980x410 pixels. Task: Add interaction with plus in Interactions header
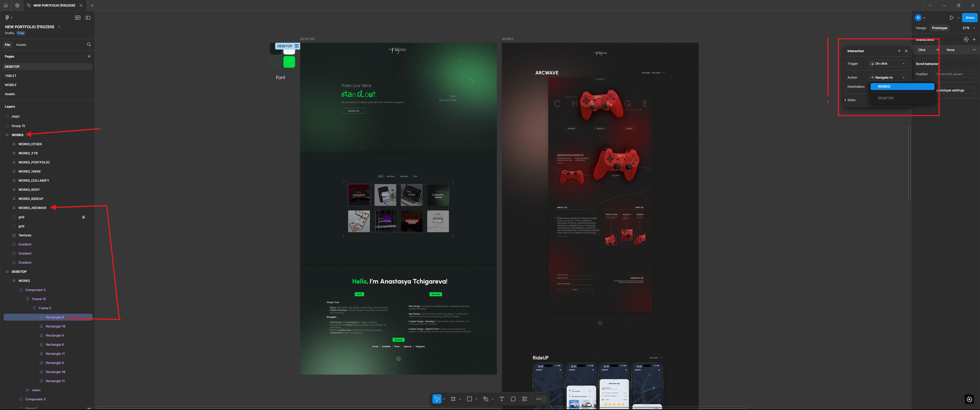(974, 40)
